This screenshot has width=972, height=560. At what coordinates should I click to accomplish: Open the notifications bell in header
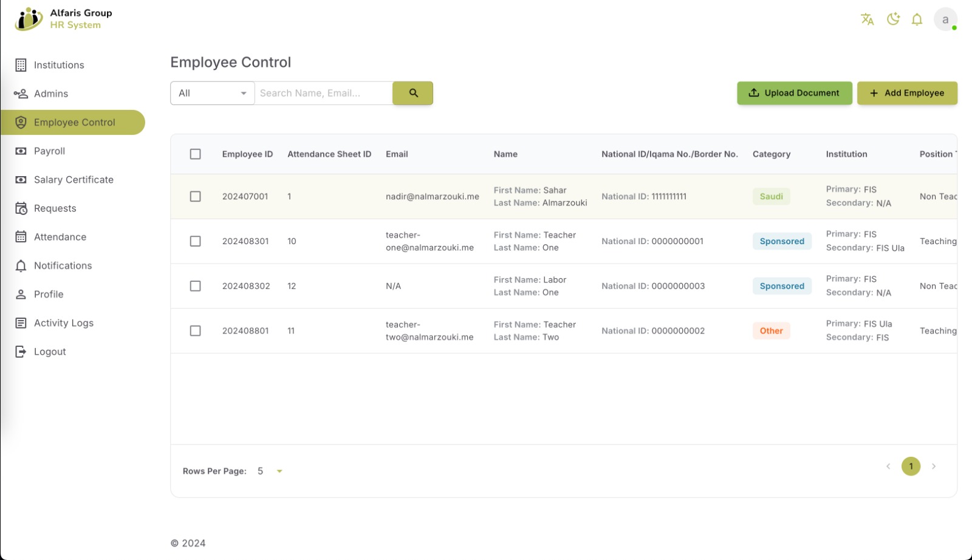tap(917, 19)
